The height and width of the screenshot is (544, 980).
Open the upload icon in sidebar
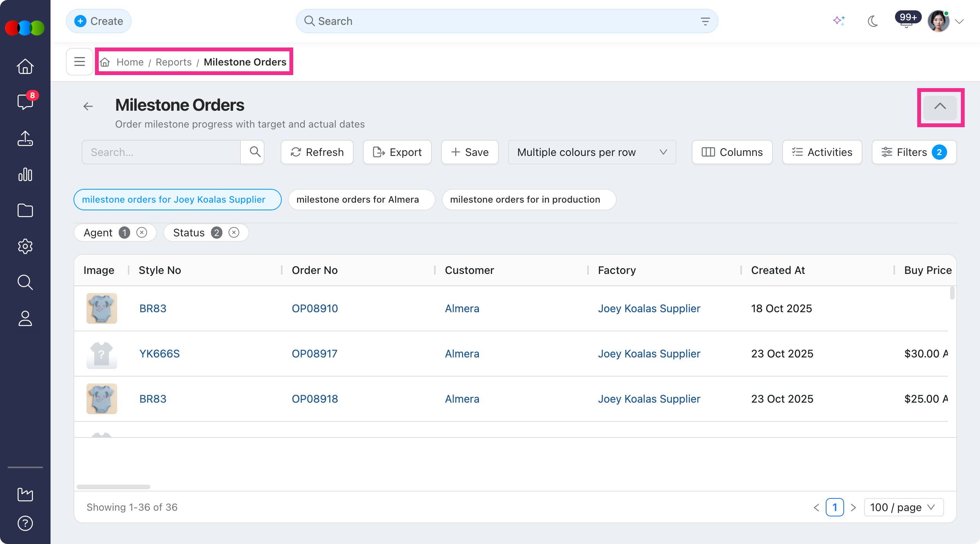(25, 138)
